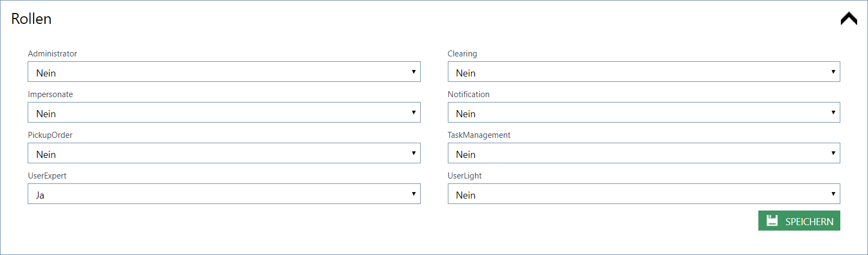Expand the PickupOrder combo box

(224, 154)
